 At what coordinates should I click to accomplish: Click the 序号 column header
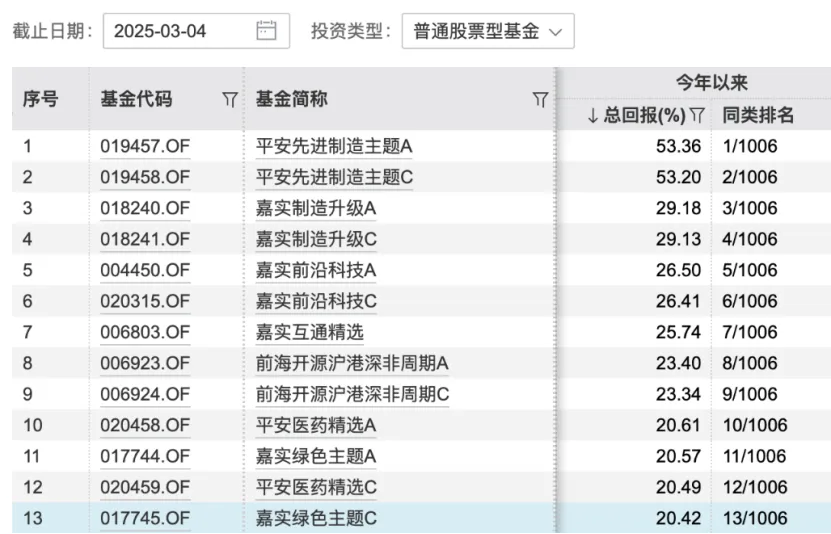pos(41,99)
